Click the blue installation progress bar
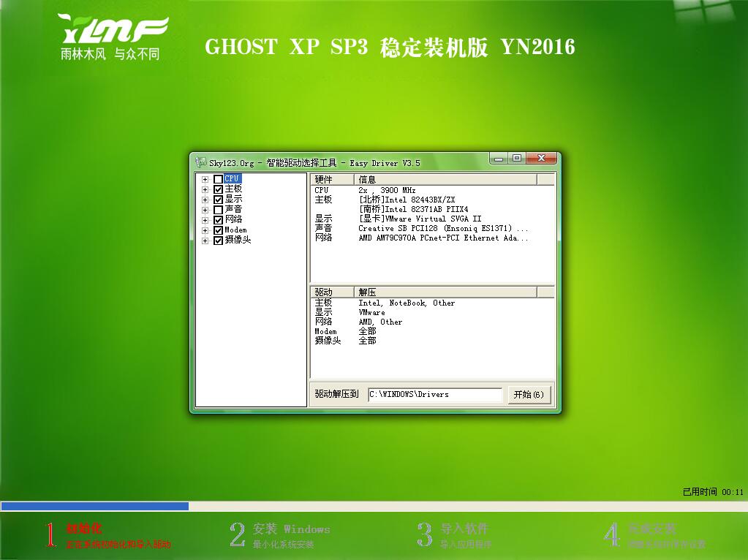The image size is (748, 560). click(94, 506)
